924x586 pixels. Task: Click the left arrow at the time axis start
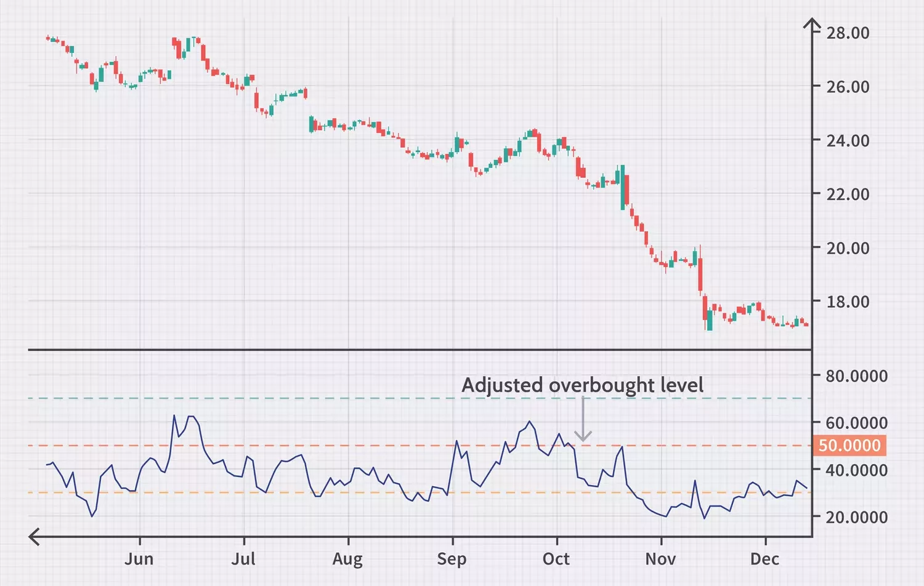coord(35,537)
